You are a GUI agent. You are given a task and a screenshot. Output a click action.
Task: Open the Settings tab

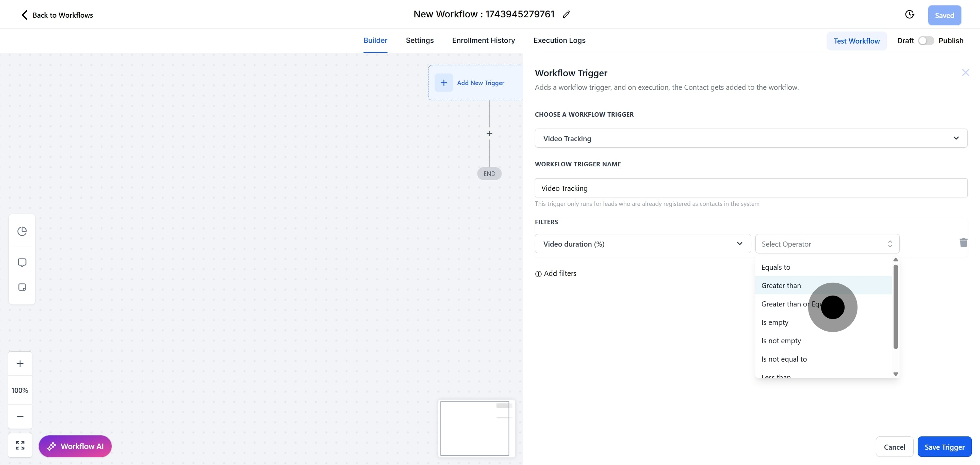[x=420, y=40]
